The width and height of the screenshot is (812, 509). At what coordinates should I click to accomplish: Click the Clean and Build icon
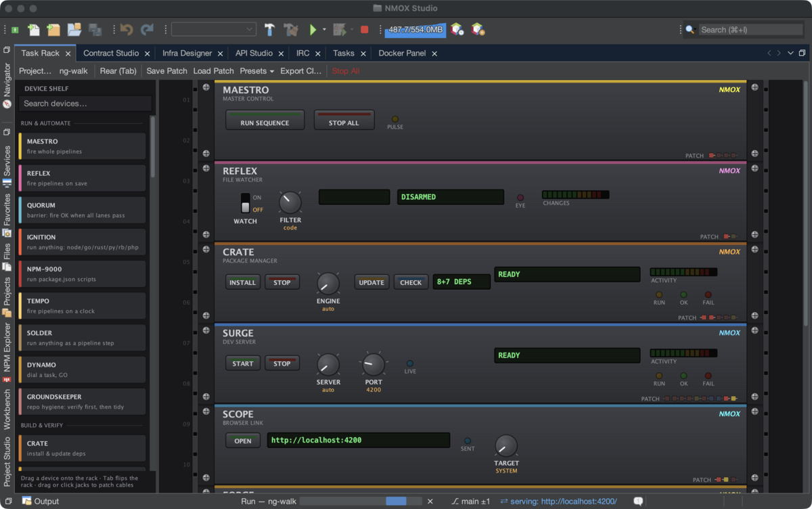[291, 30]
